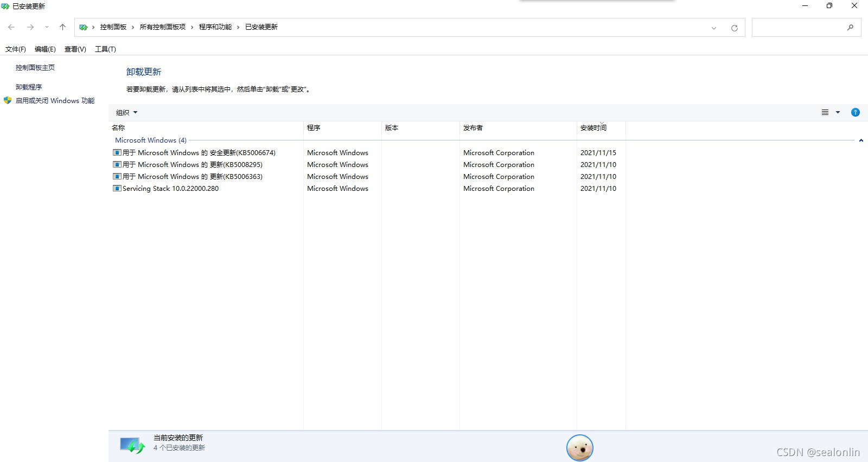The width and height of the screenshot is (868, 462).
Task: Close the 已安装更新 window
Action: [x=854, y=6]
